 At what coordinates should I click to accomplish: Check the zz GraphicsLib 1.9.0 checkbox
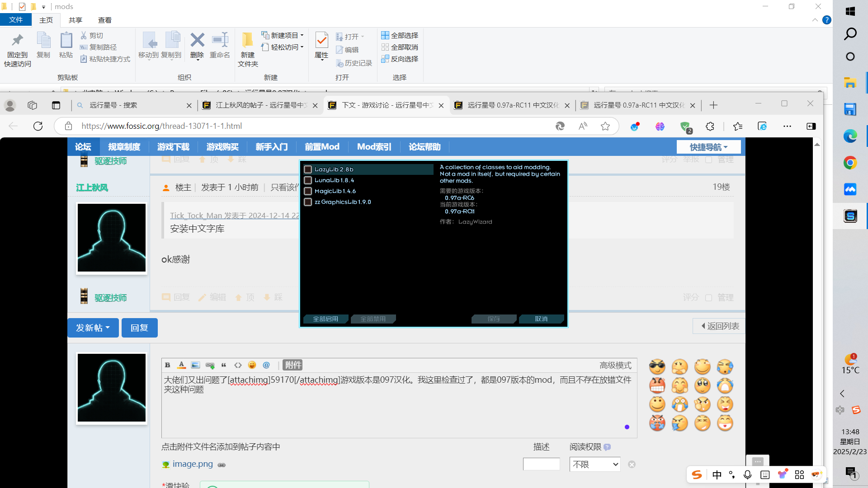(308, 202)
